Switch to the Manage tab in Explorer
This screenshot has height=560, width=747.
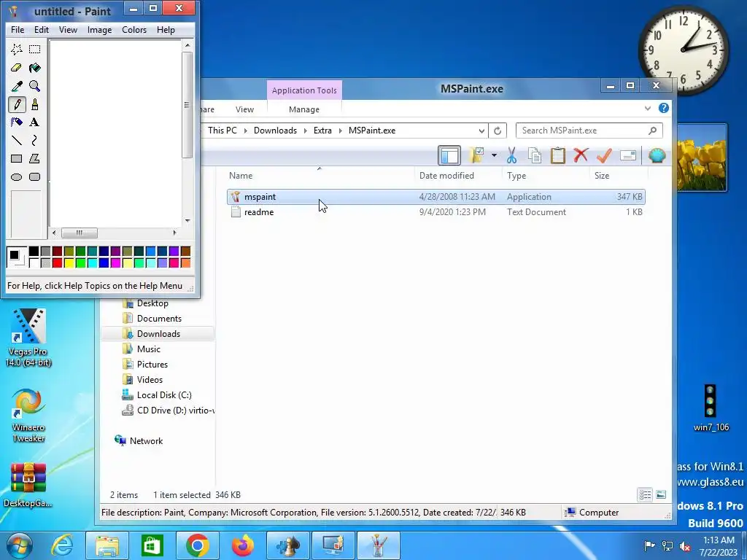coord(304,109)
